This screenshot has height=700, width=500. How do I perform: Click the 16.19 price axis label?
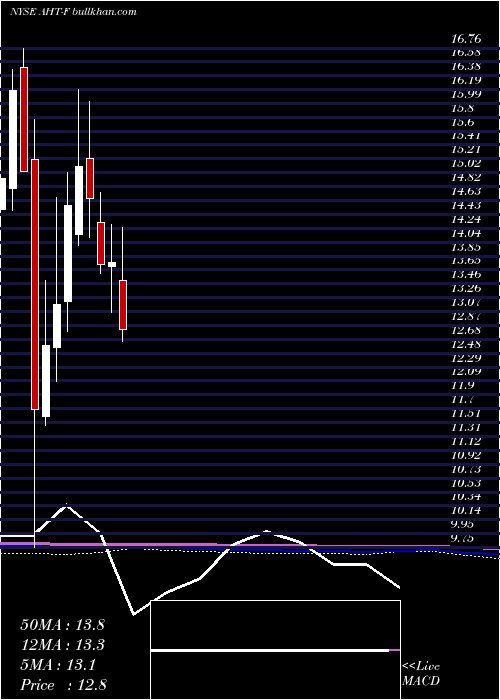(x=466, y=81)
